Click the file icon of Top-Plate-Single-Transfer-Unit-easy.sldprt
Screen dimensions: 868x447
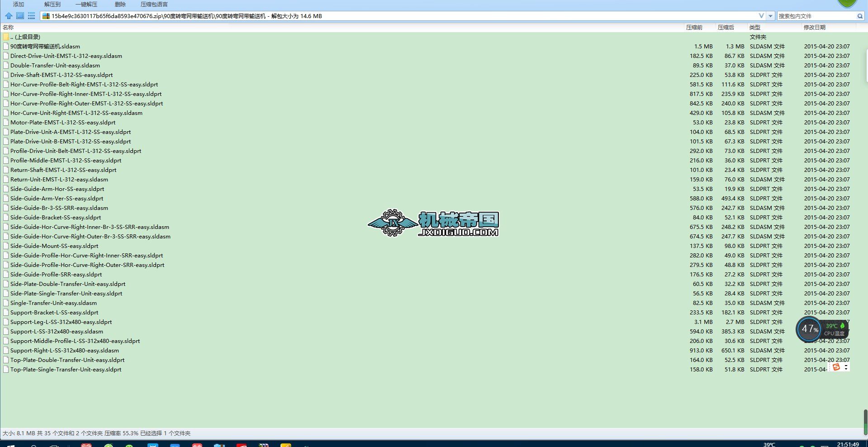pos(6,370)
